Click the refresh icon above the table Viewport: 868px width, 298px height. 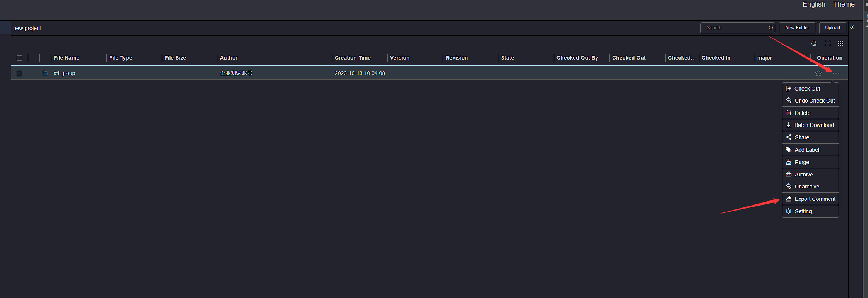coord(813,43)
